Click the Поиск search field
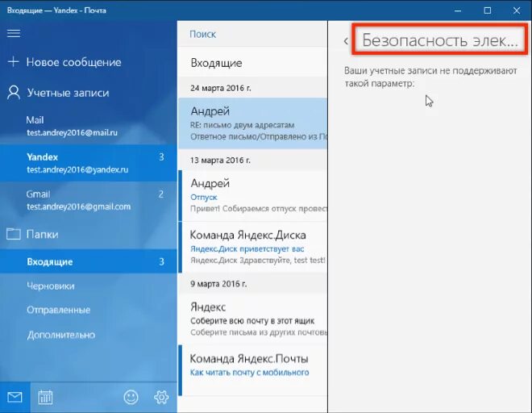The height and width of the screenshot is (413, 532). point(252,34)
